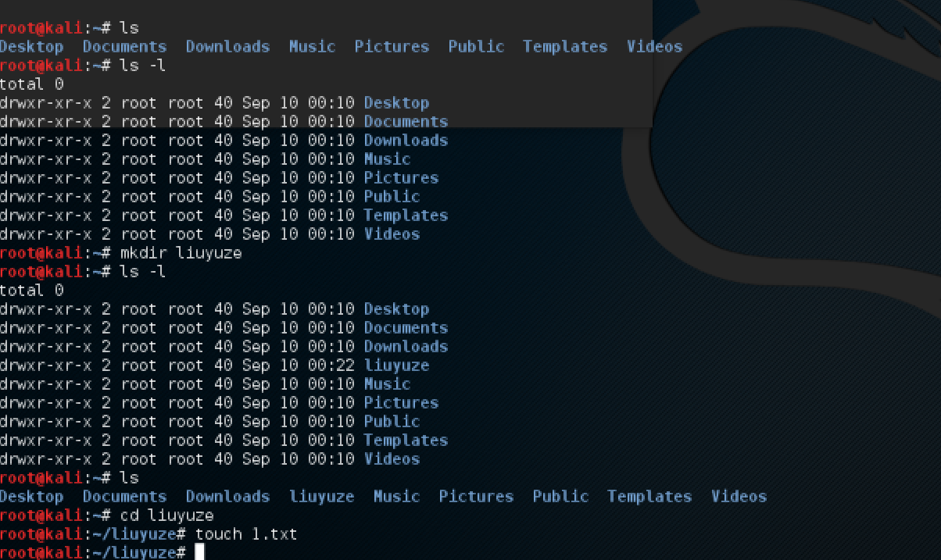941x560 pixels.
Task: Select liuyuze directory name beside the 00:22 timestamp
Action: tap(396, 366)
